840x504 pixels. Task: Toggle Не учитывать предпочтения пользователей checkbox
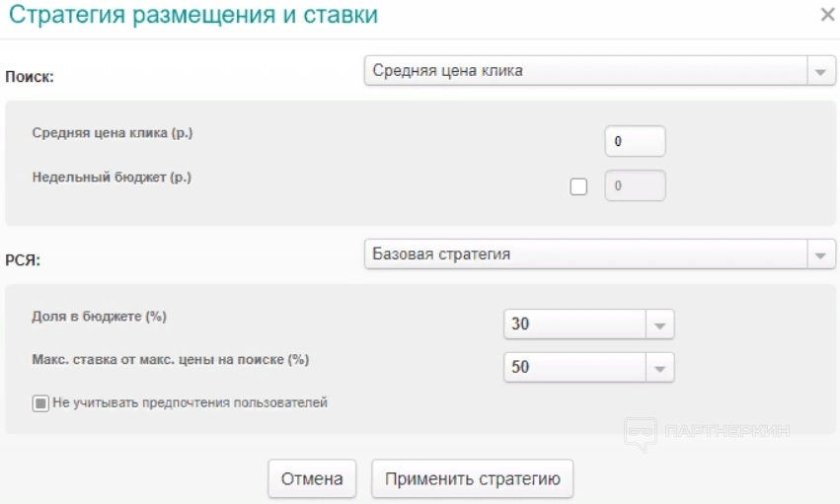[40, 403]
